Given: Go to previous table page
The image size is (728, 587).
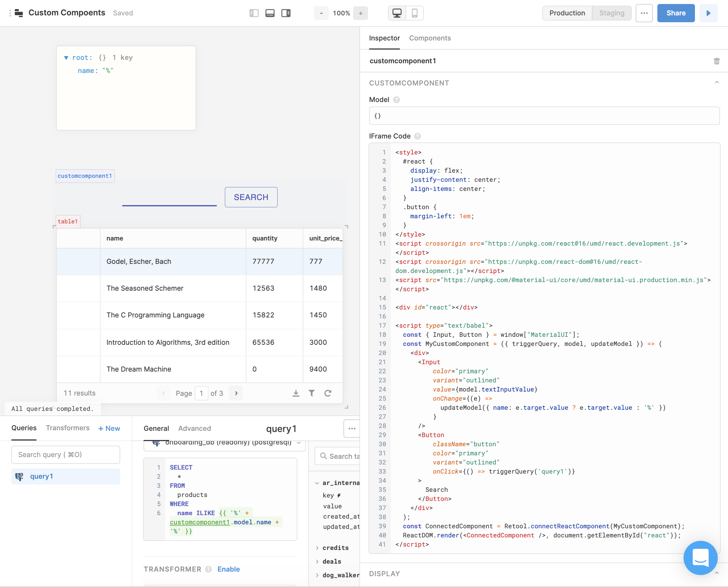Looking at the screenshot, I should 163,393.
